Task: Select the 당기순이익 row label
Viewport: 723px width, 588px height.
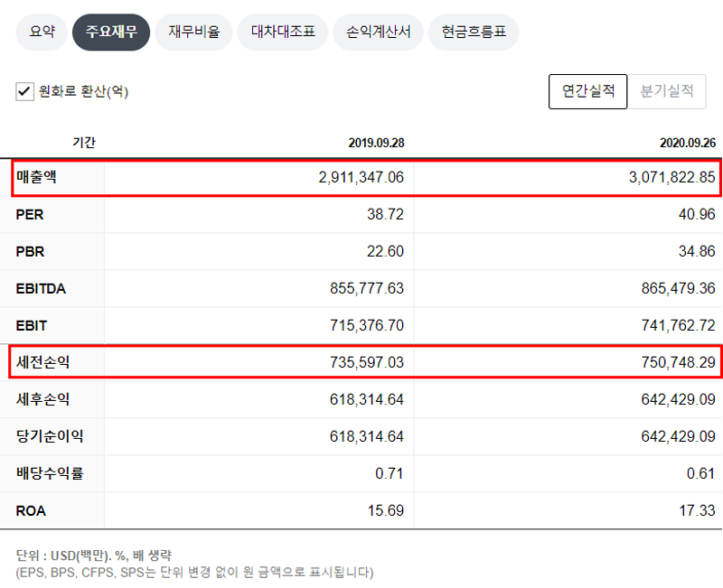Action: pos(50,436)
